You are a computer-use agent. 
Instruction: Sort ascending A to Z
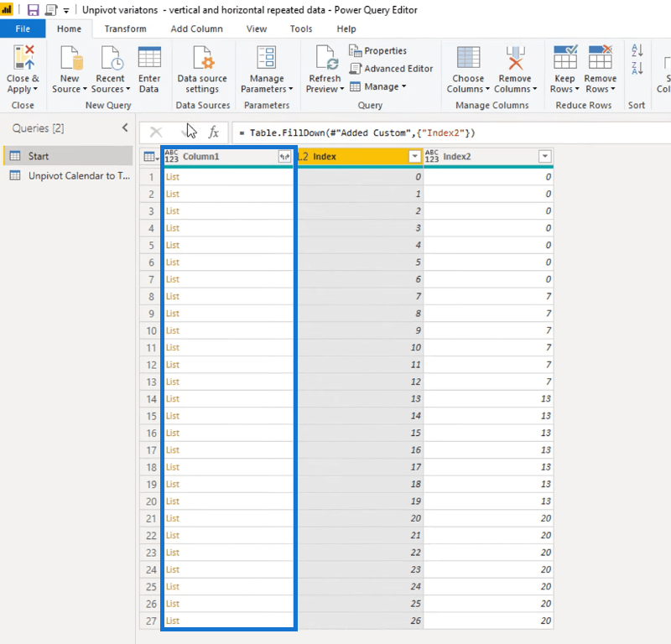point(637,50)
